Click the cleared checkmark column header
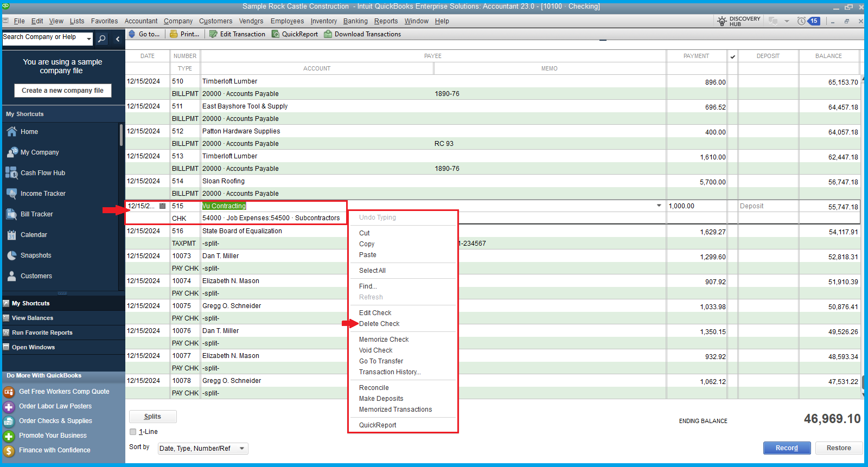 point(733,56)
